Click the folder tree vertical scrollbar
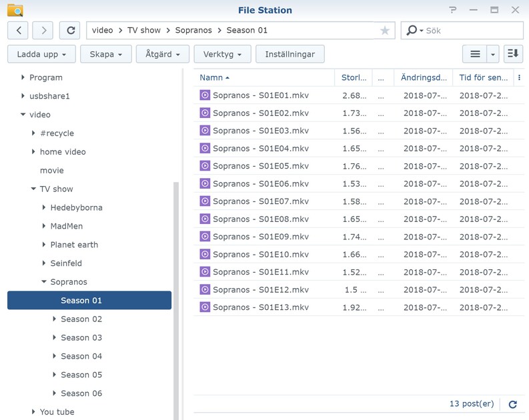Viewport: 529px width, 420px height. (176, 300)
